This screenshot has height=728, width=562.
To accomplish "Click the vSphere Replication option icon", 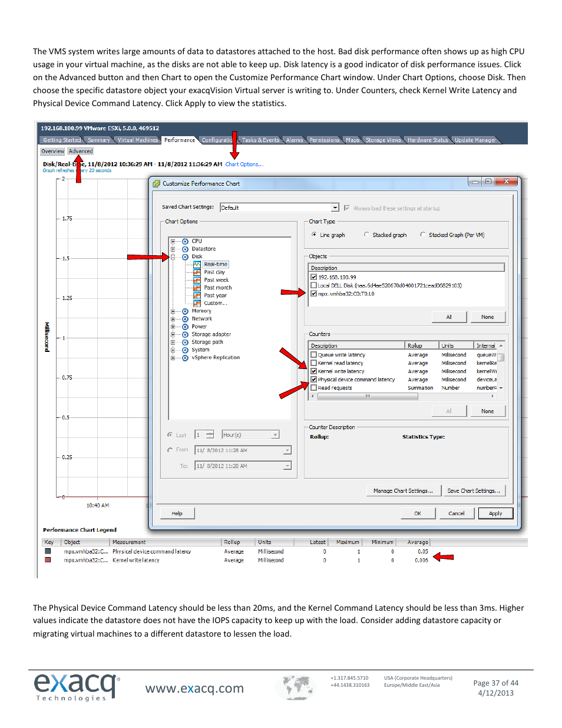I will pyautogui.click(x=186, y=358).
